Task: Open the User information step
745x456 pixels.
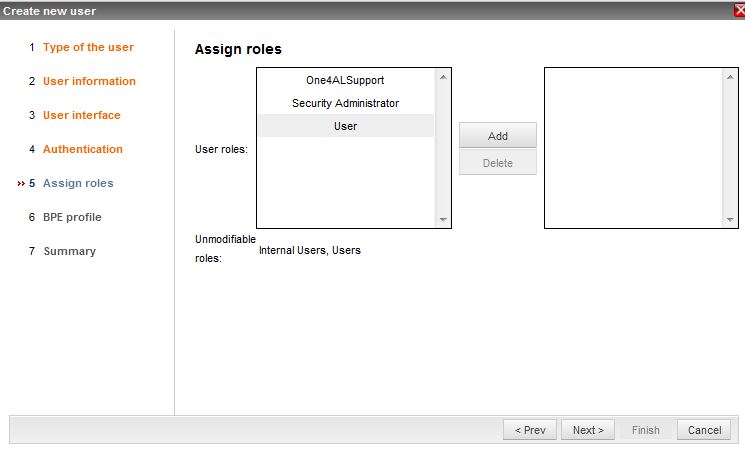Action: pyautogui.click(x=89, y=81)
